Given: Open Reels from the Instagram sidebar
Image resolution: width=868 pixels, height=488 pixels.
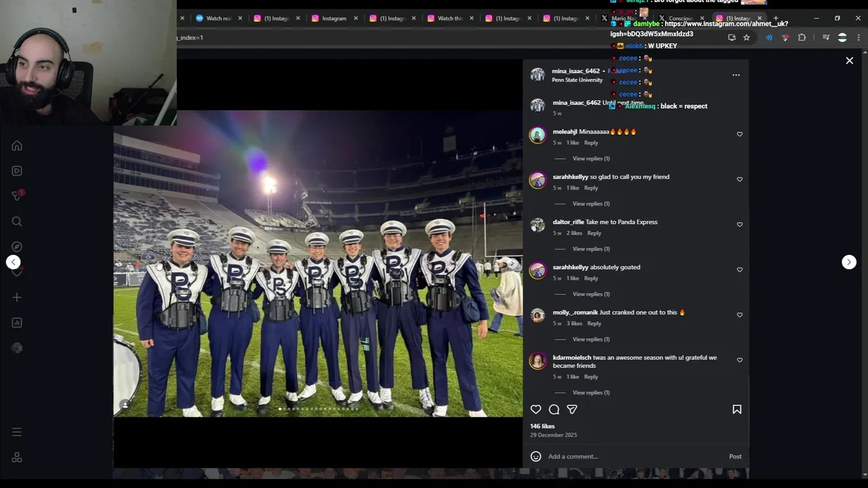Looking at the screenshot, I should coord(17,171).
